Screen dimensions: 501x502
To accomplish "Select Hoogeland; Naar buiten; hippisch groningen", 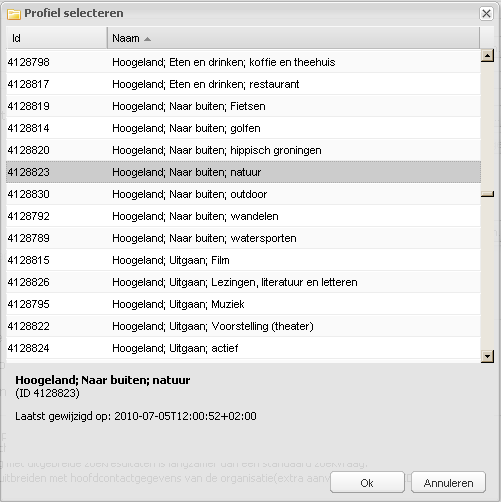I will [243, 150].
